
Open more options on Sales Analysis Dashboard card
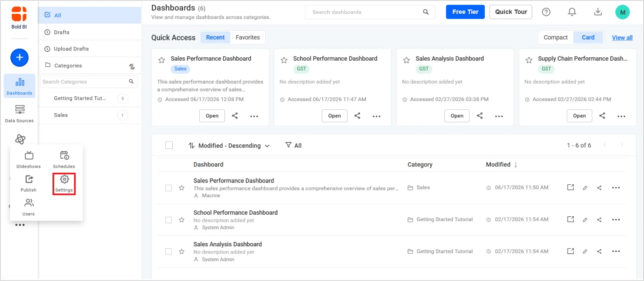click(x=499, y=116)
